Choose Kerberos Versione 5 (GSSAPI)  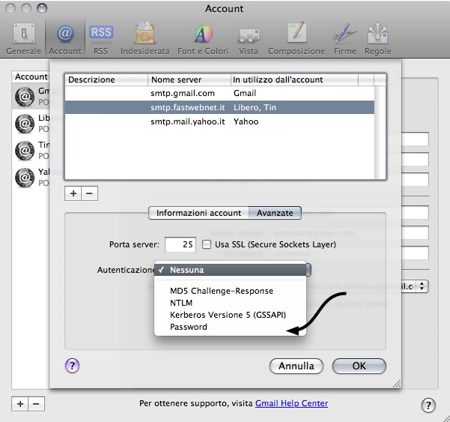pos(230,315)
